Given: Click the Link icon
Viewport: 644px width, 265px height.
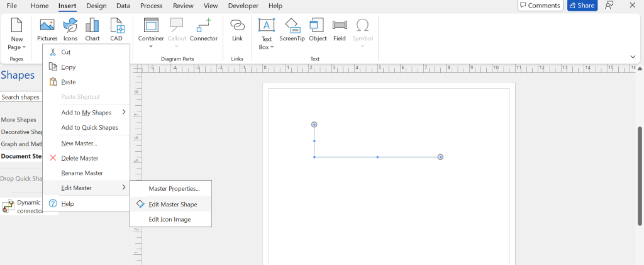Looking at the screenshot, I should coord(237,25).
